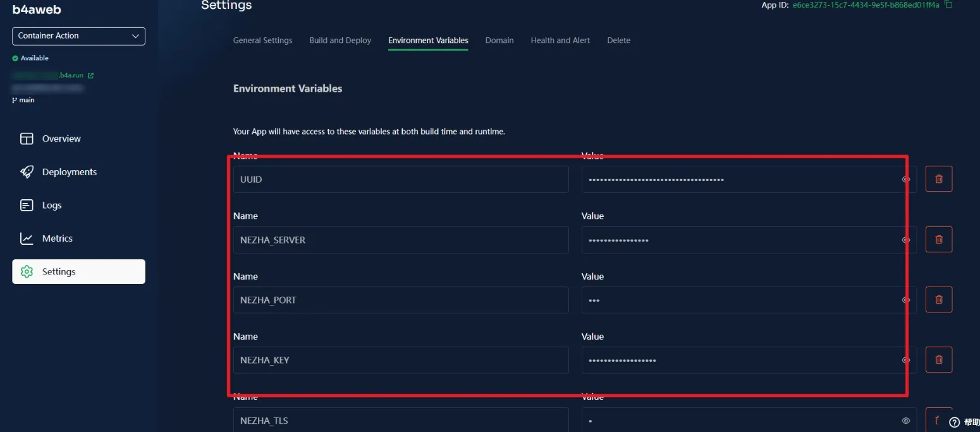Click trash icon for NEZHA_KEY

tap(938, 360)
